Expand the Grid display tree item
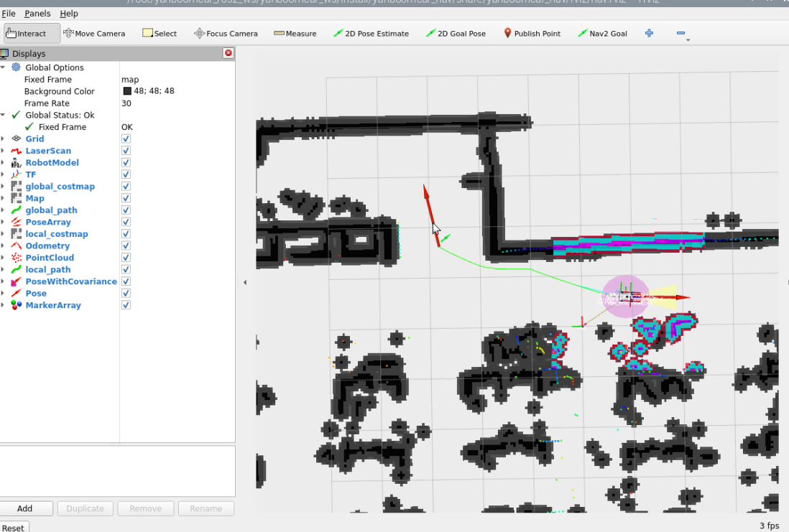The width and height of the screenshot is (789, 532). point(3,139)
